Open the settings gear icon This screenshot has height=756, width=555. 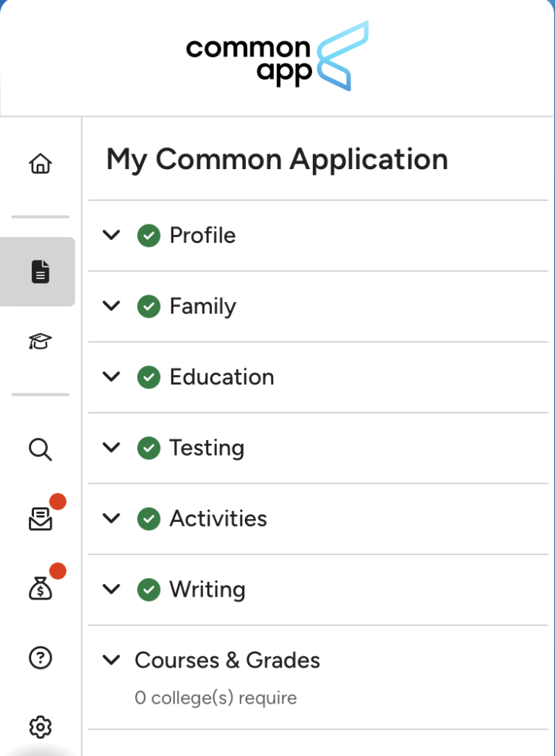pyautogui.click(x=40, y=727)
